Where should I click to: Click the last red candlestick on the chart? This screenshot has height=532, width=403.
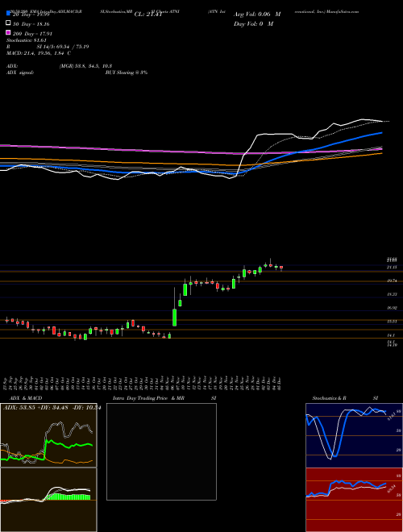(281, 268)
